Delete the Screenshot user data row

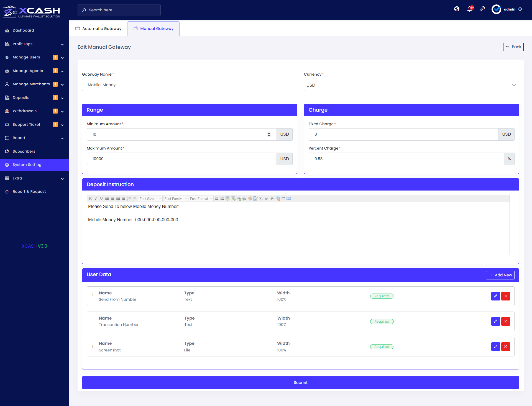pos(505,346)
